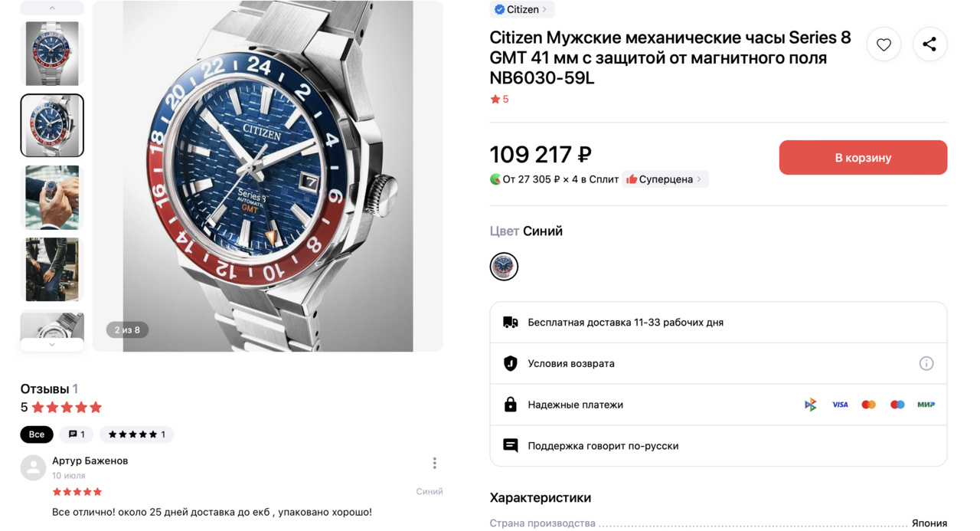This screenshot has width=980, height=531.
Task: Click the shield icon for return conditions
Action: 510,363
